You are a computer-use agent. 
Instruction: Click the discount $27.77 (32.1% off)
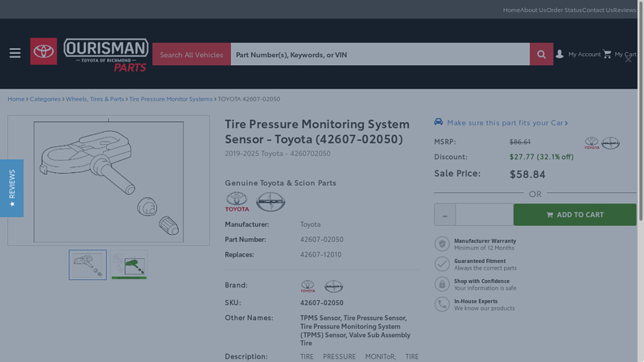point(542,157)
